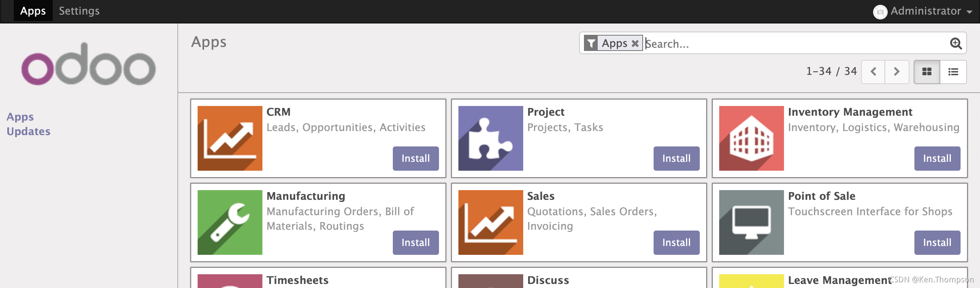Switch to kanban grid view
The height and width of the screenshot is (288, 980).
coord(927,72)
